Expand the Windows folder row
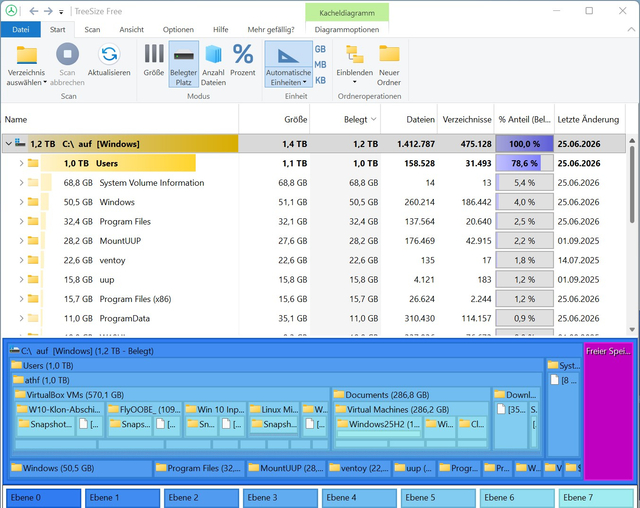 (x=21, y=202)
